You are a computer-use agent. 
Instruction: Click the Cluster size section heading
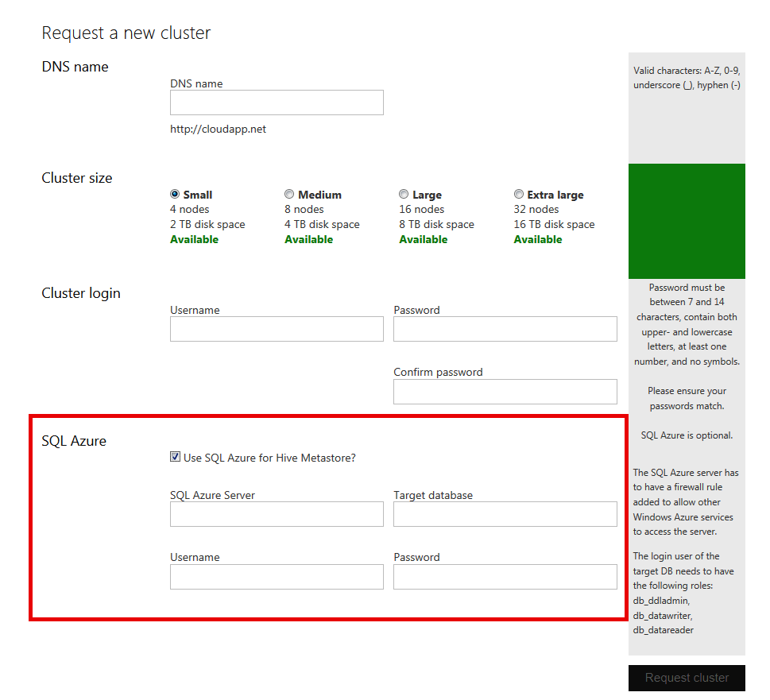(x=76, y=178)
